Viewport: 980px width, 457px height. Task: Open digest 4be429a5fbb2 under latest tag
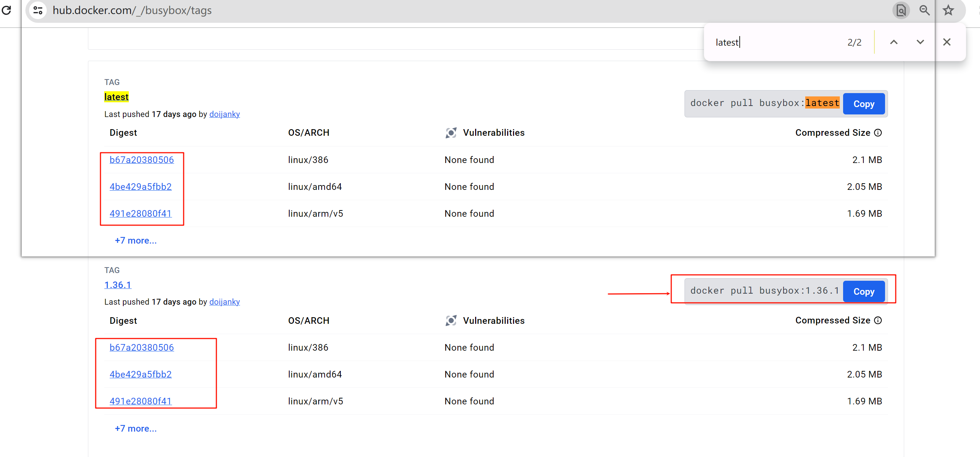140,187
